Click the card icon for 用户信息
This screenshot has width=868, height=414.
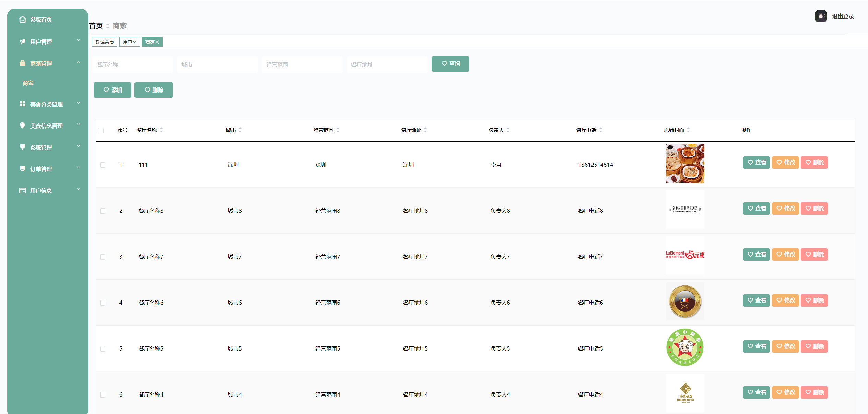click(x=22, y=190)
